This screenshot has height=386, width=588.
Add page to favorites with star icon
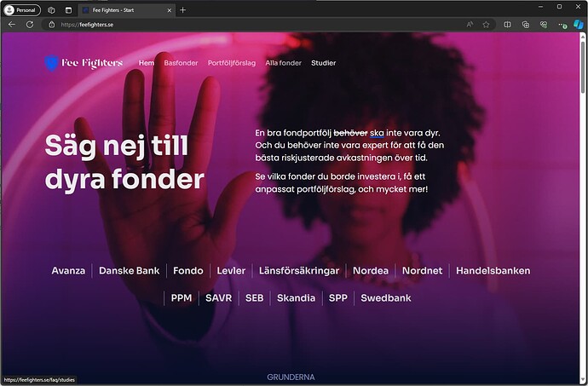pos(486,25)
